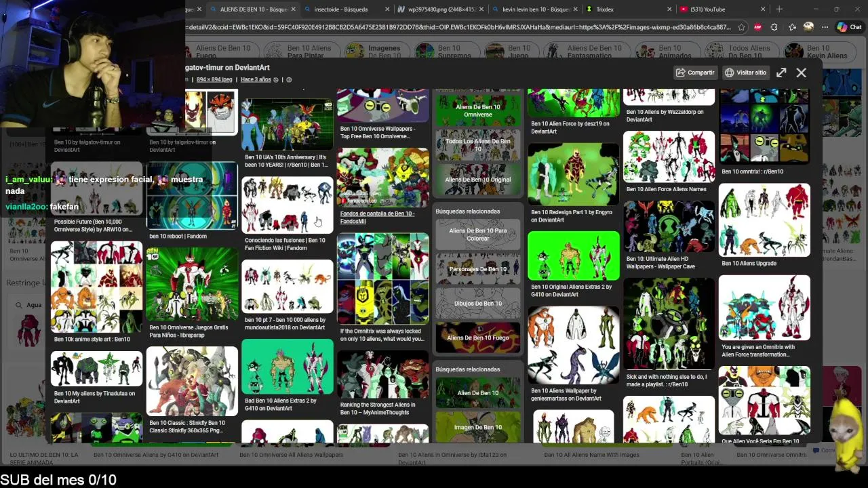Close the image detail viewer
Screen dimensions: 868x488
(x=802, y=73)
